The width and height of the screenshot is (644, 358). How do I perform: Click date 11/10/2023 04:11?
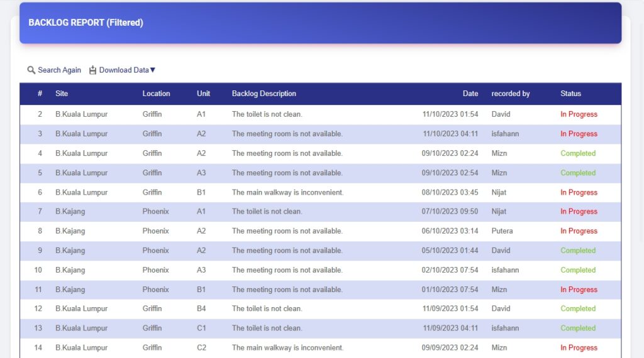(x=450, y=134)
